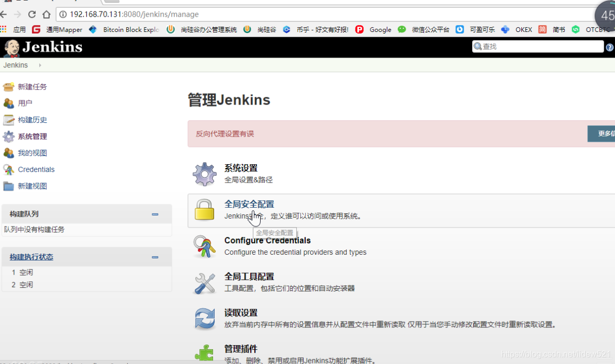Open the 尚硅谷 bookmark
Image resolution: width=615 pixels, height=364 pixels.
tap(260, 29)
